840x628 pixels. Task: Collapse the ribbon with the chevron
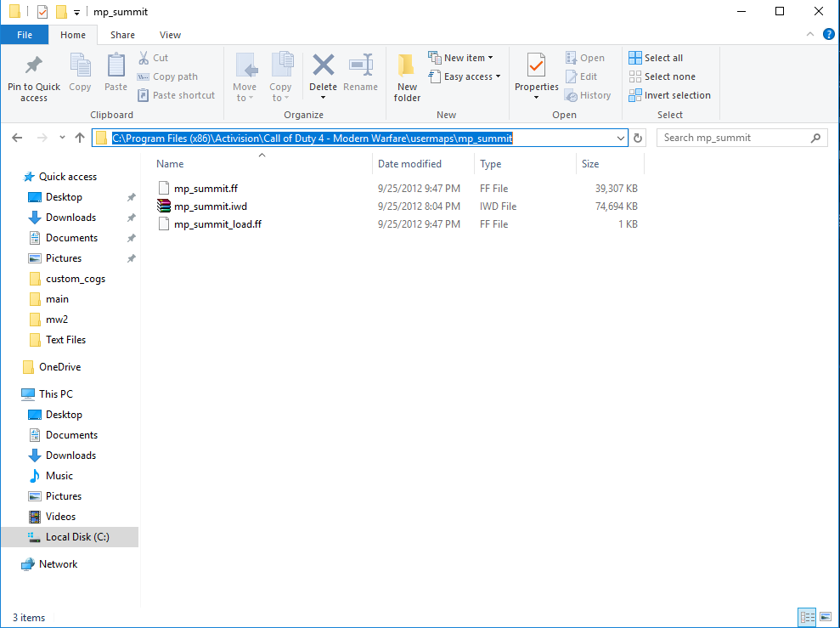[x=810, y=34]
